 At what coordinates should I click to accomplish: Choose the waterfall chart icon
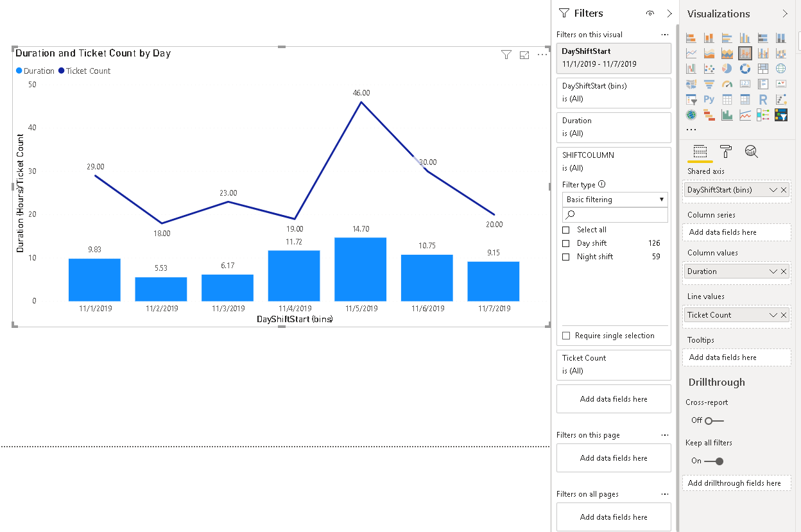(x=691, y=69)
